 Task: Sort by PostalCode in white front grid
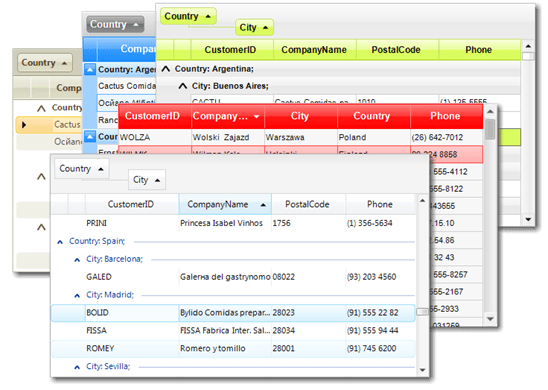[x=307, y=204]
